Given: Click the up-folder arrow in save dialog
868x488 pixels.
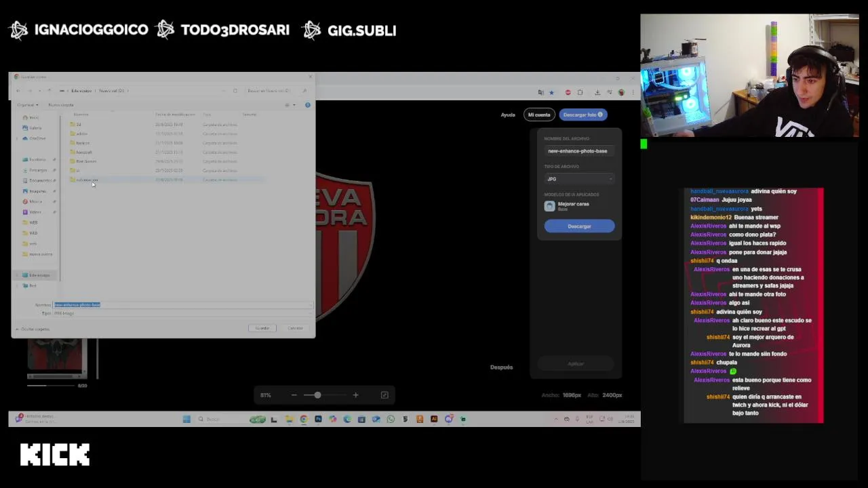Looking at the screenshot, I should pos(49,90).
